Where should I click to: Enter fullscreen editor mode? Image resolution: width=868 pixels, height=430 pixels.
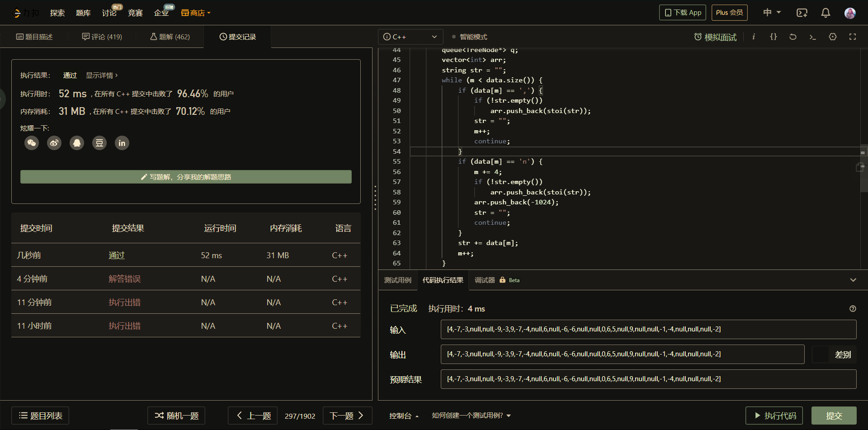tap(853, 37)
